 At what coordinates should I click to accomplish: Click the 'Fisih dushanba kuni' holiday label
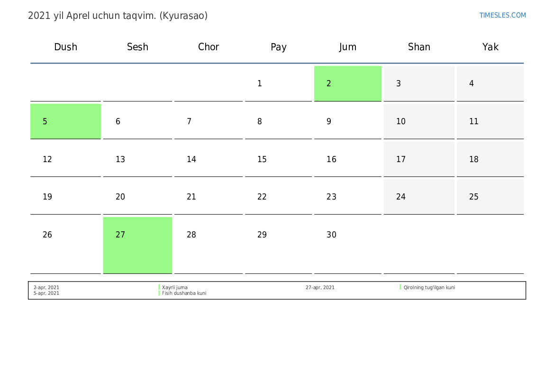click(x=184, y=293)
